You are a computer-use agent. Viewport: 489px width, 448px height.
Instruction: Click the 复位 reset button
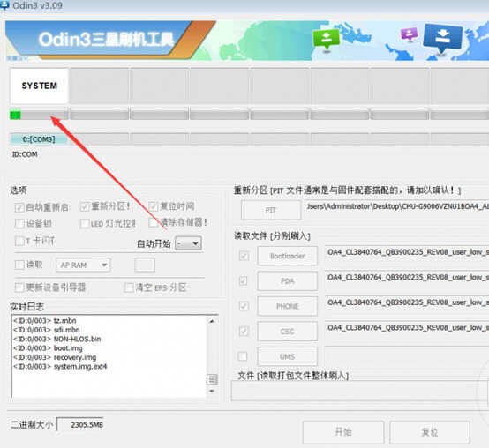click(x=430, y=432)
